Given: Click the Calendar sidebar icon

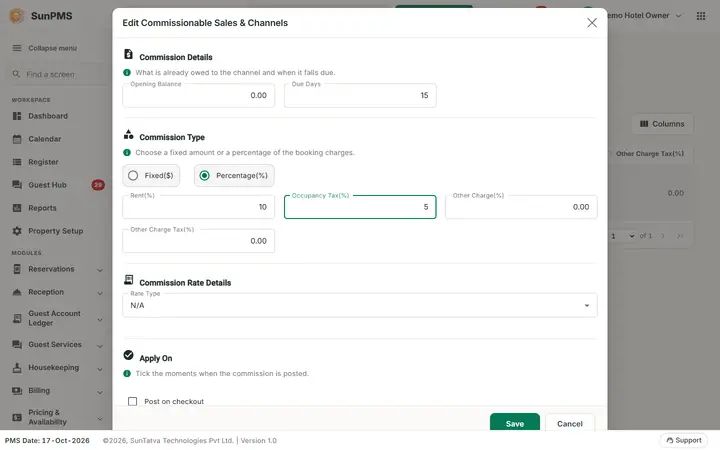Looking at the screenshot, I should coord(17,139).
